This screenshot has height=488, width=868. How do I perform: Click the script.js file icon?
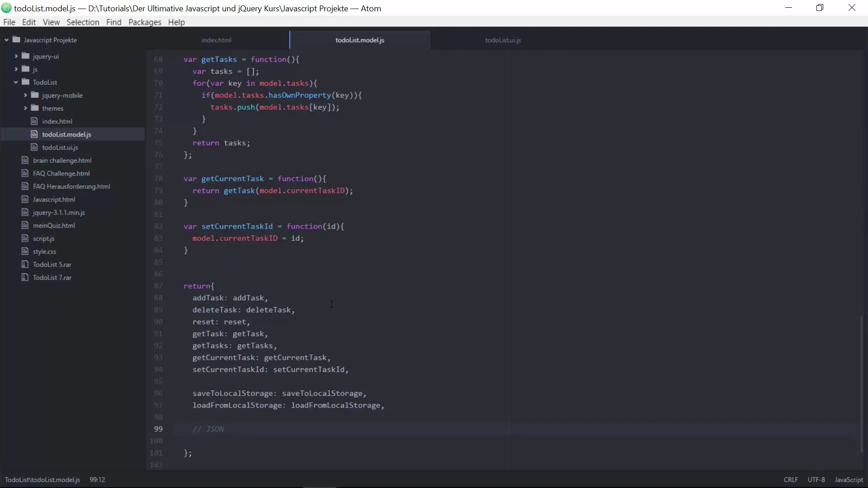click(25, 238)
